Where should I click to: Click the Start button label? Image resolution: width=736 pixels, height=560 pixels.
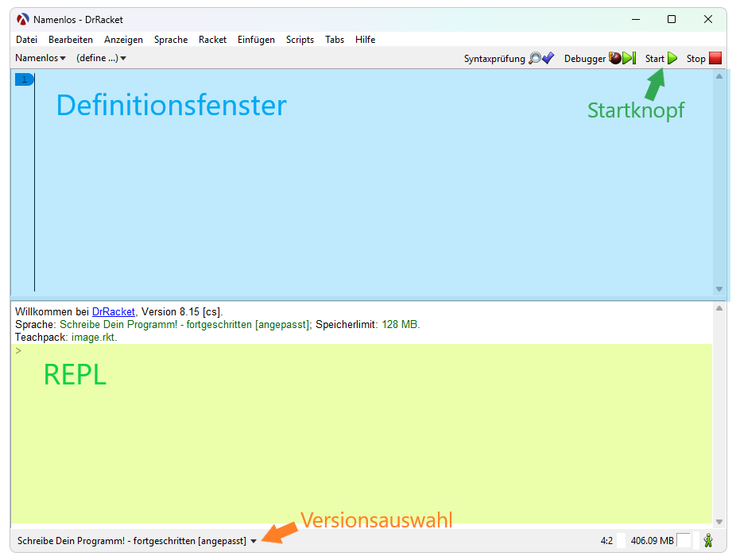pos(654,59)
